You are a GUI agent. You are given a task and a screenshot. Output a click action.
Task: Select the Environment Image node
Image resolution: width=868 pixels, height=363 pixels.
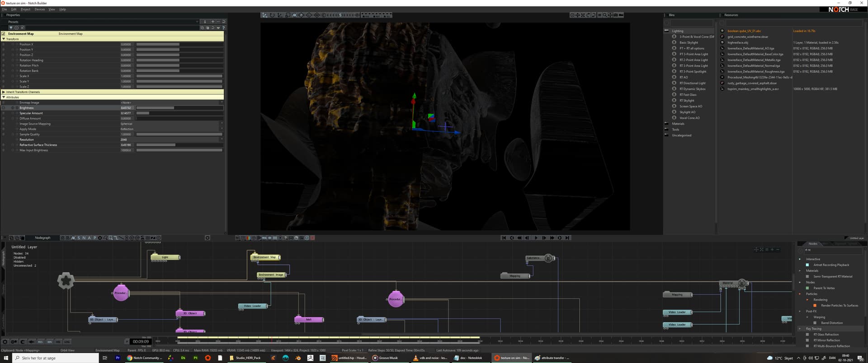pyautogui.click(x=271, y=275)
